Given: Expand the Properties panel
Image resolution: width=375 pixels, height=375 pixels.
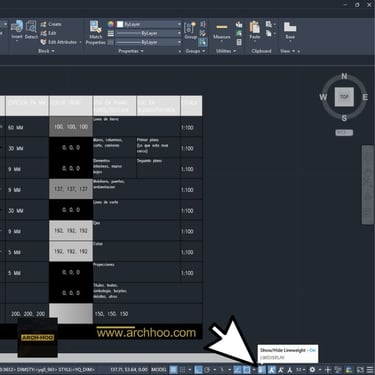Looking at the screenshot, I should [131, 51].
